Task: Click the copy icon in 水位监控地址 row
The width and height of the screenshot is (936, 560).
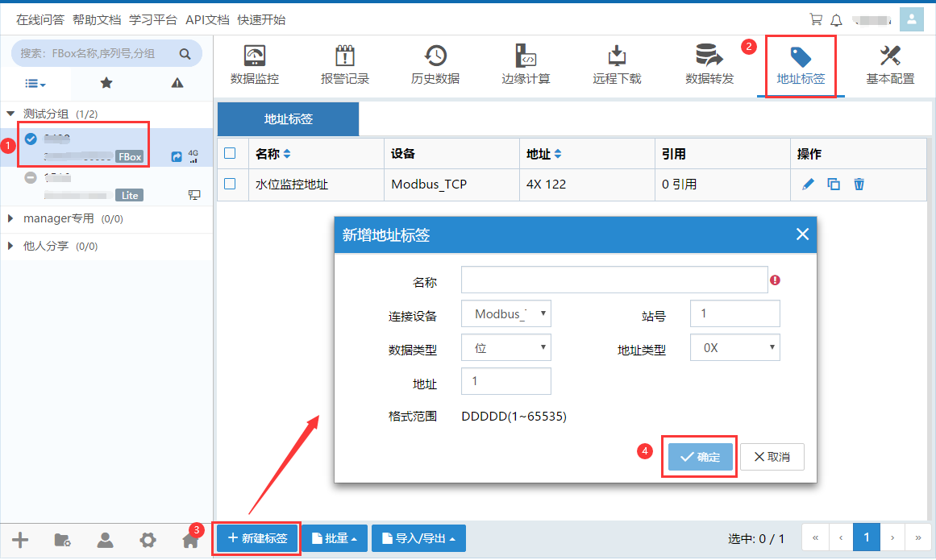Action: pyautogui.click(x=834, y=185)
